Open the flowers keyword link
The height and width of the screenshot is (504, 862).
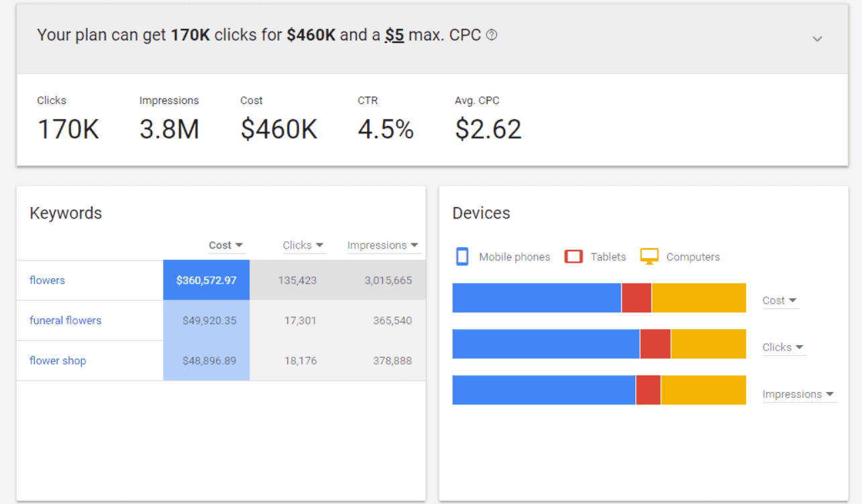click(x=47, y=280)
